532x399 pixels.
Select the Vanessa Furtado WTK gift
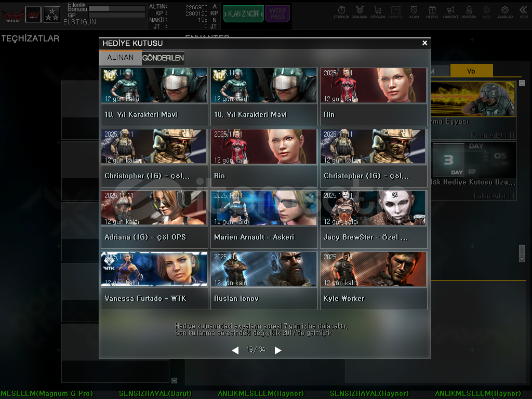click(x=154, y=281)
